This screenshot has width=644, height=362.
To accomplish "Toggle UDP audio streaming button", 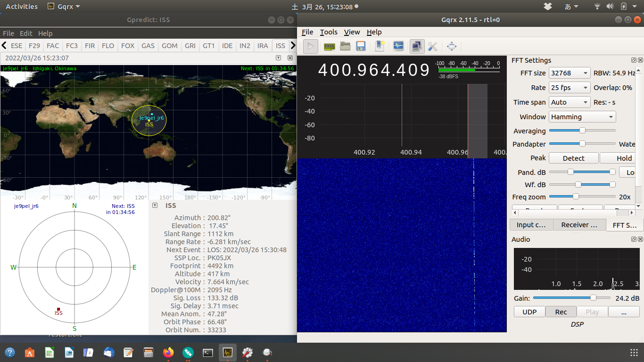I will pos(529,312).
